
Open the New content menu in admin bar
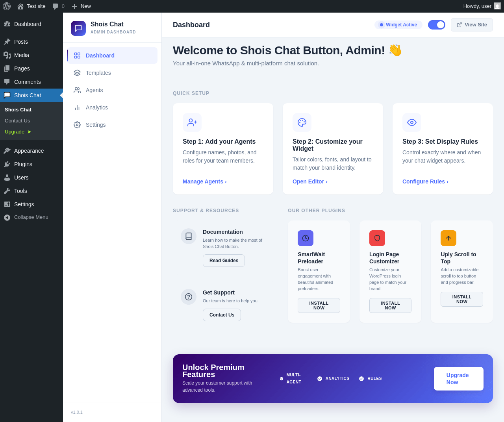(81, 6)
